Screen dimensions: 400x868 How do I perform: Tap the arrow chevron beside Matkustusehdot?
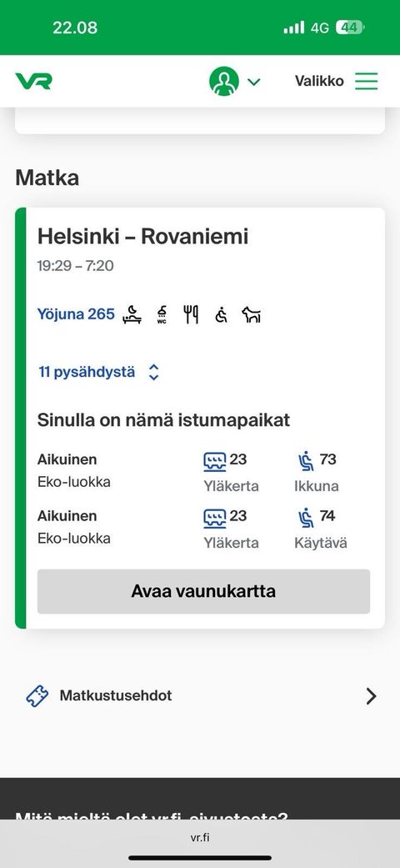point(371,696)
